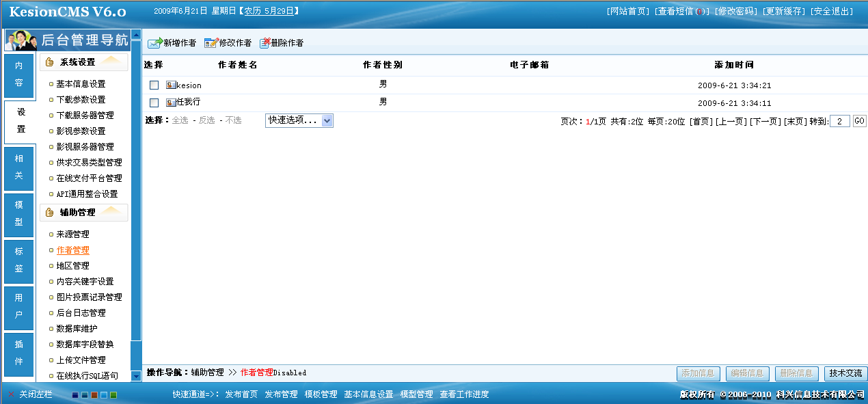Choose the green theme color swatch
Viewport: 868px width, 404px height.
click(x=113, y=395)
